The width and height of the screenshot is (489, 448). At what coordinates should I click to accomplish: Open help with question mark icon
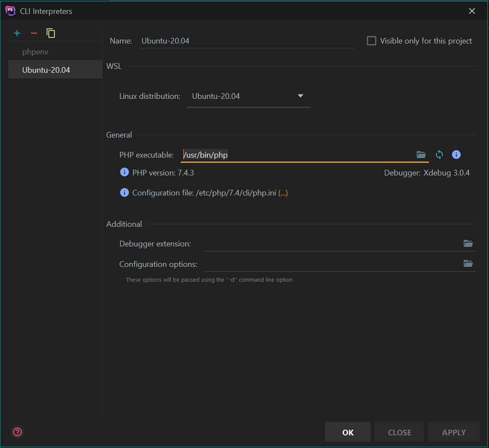(17, 432)
